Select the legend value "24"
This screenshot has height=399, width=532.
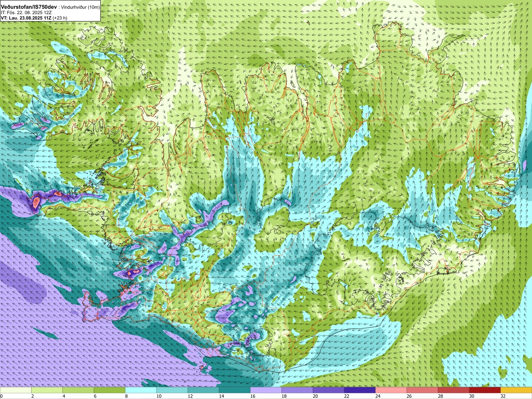[x=378, y=396]
